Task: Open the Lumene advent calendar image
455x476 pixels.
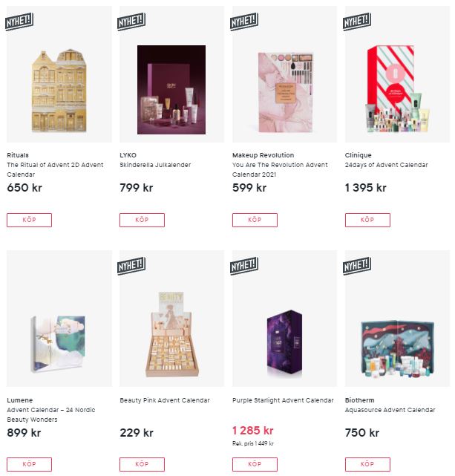Action: pyautogui.click(x=58, y=345)
